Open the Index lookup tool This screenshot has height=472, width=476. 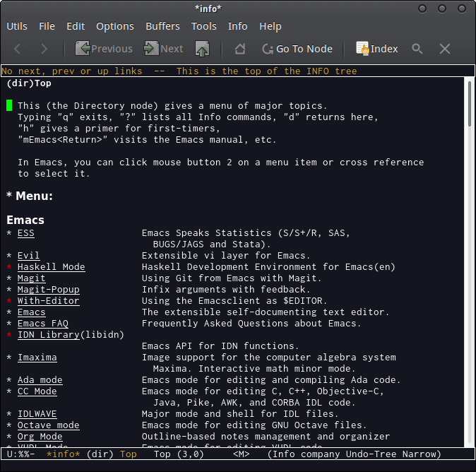pos(376,49)
